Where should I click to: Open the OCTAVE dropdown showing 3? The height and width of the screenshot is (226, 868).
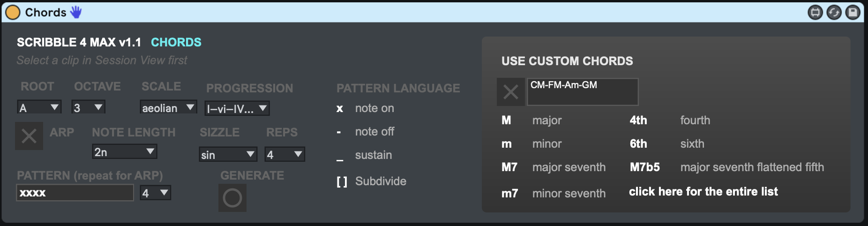pos(88,107)
